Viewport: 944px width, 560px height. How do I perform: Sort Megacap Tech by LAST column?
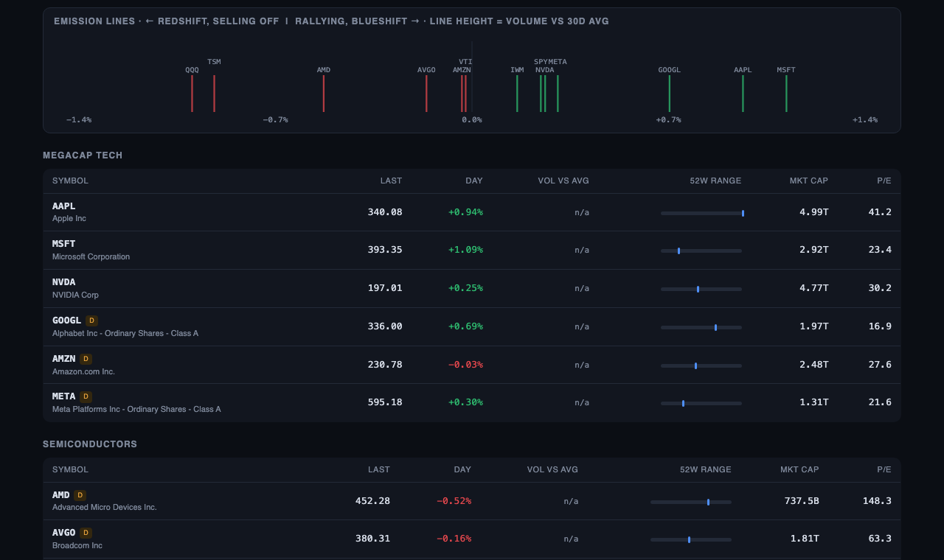pyautogui.click(x=391, y=181)
